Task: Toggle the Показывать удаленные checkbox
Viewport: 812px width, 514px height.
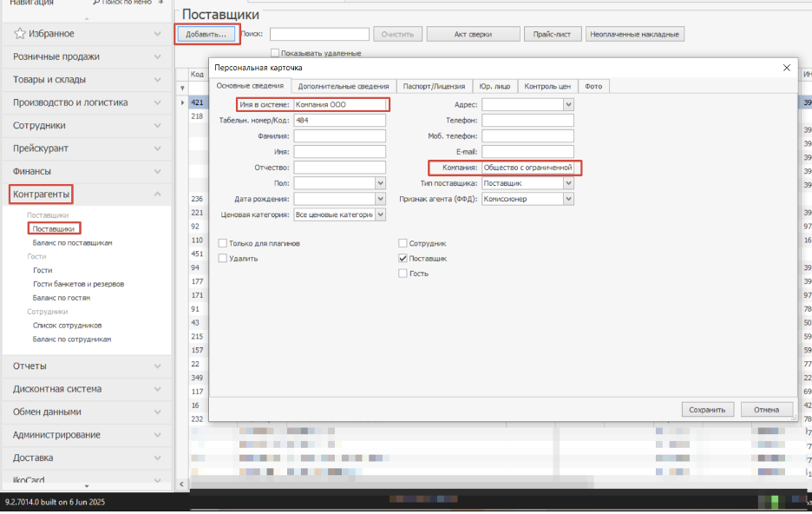Action: [x=275, y=53]
